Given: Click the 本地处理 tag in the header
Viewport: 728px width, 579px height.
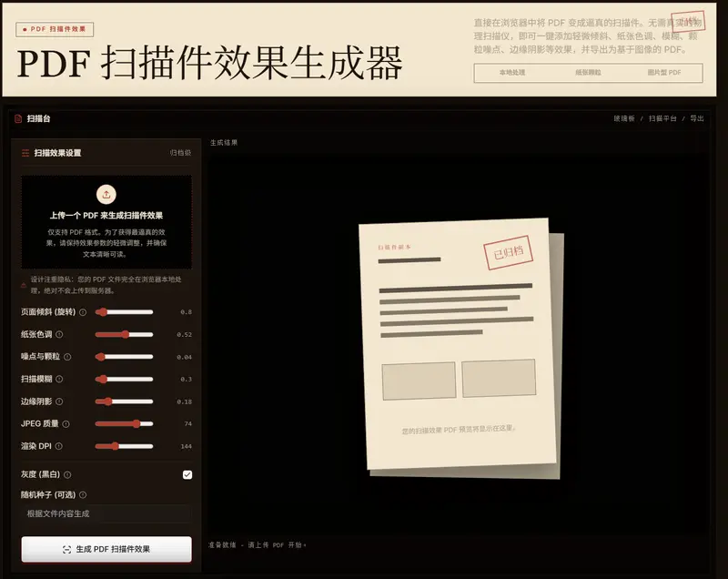Looking at the screenshot, I should tap(512, 73).
